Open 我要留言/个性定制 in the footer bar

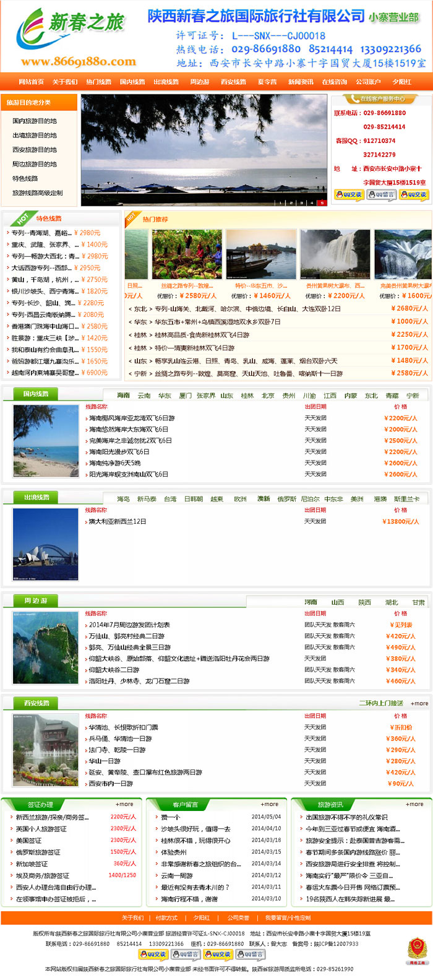(288, 917)
